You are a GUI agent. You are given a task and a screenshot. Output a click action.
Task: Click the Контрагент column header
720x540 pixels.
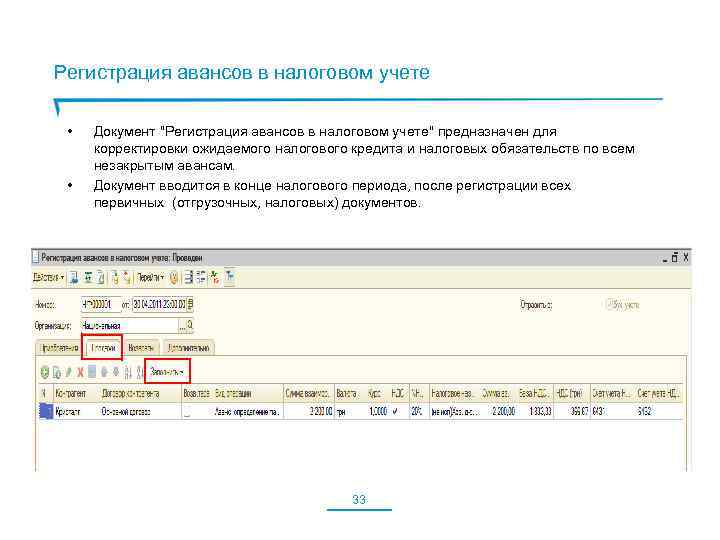point(76,394)
